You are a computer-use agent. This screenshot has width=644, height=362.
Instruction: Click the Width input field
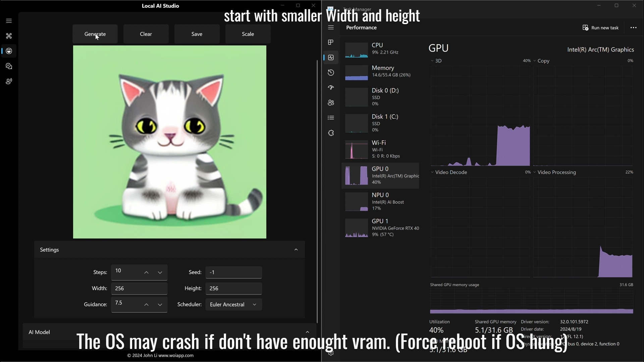[139, 288]
